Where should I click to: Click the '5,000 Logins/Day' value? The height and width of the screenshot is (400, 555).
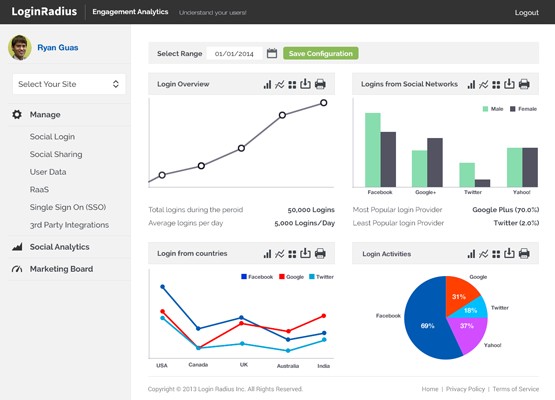[x=304, y=223]
